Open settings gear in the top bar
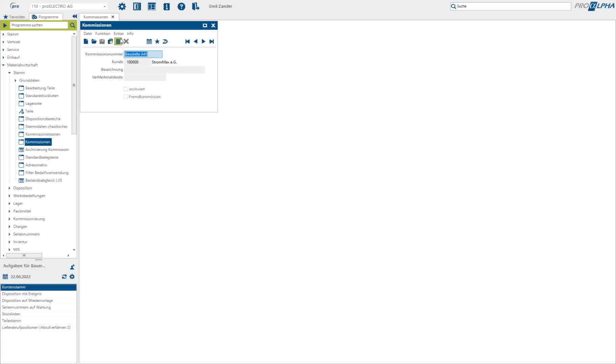Screen dimensions: 616x364 click(x=122, y=6)
